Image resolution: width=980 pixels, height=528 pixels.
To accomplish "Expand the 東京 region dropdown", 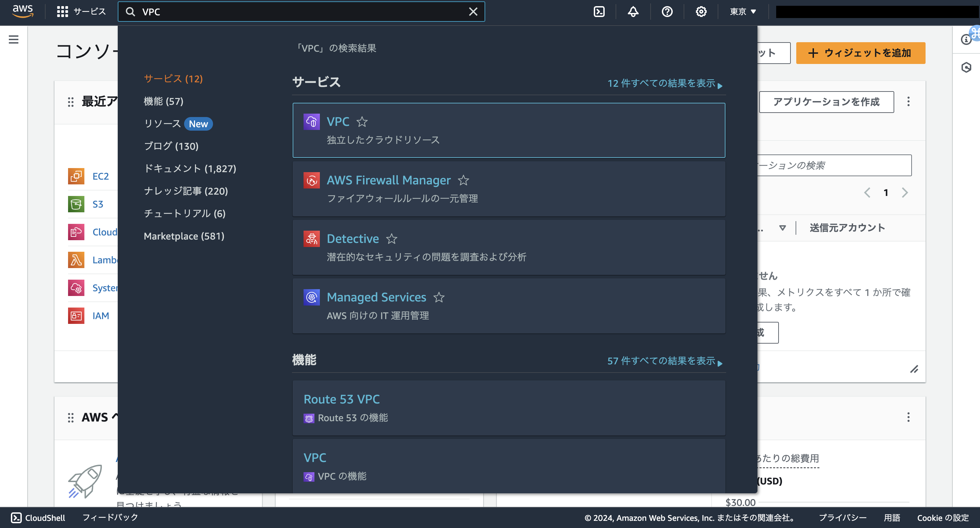I will (742, 12).
